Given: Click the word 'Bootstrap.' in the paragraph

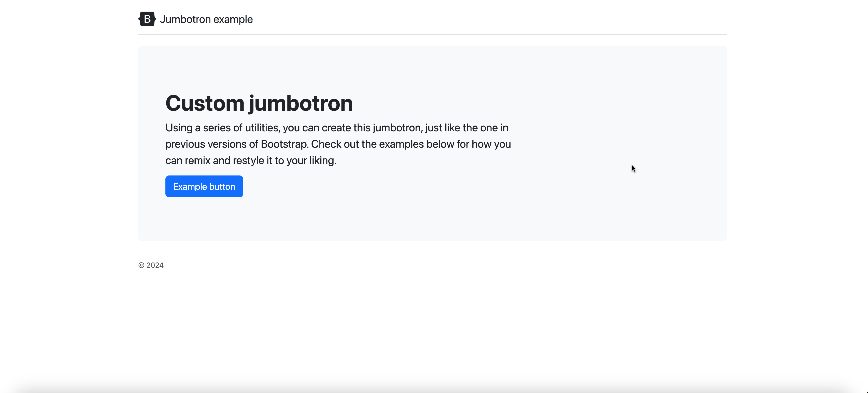Looking at the screenshot, I should click(x=284, y=144).
